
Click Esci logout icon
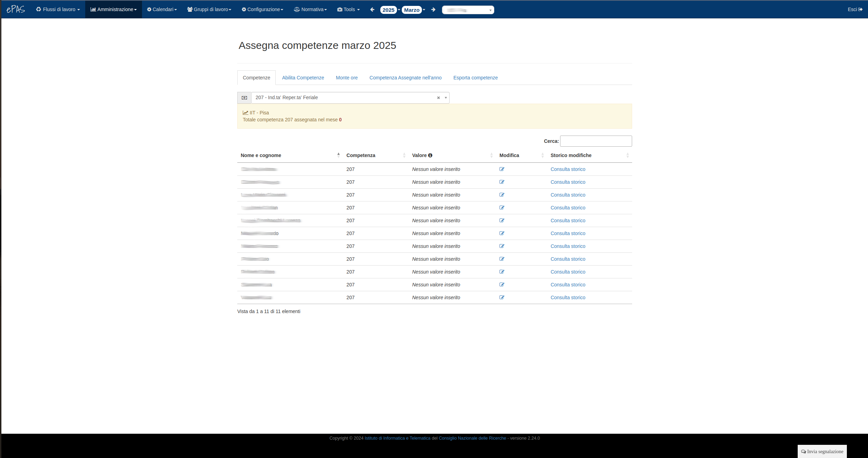tap(860, 9)
